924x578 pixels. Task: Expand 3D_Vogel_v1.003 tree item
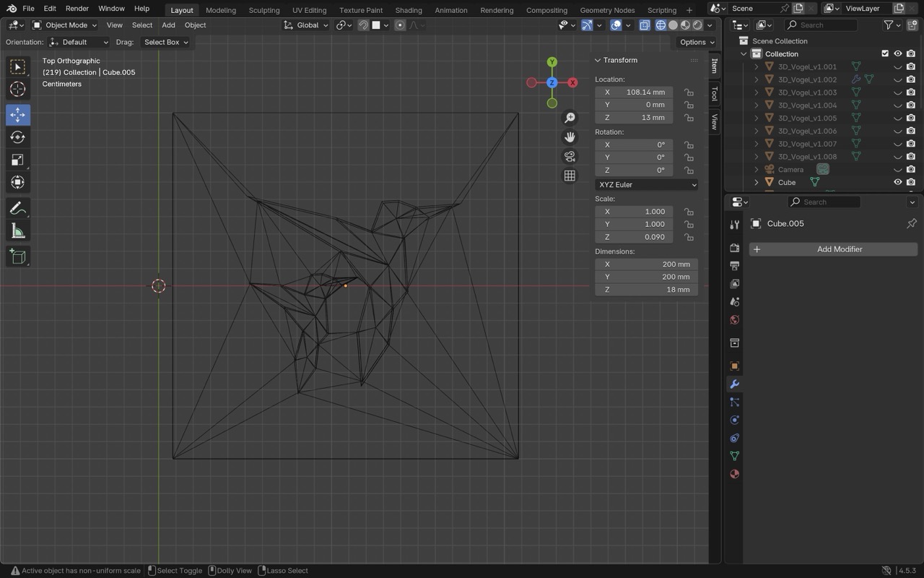pos(757,92)
